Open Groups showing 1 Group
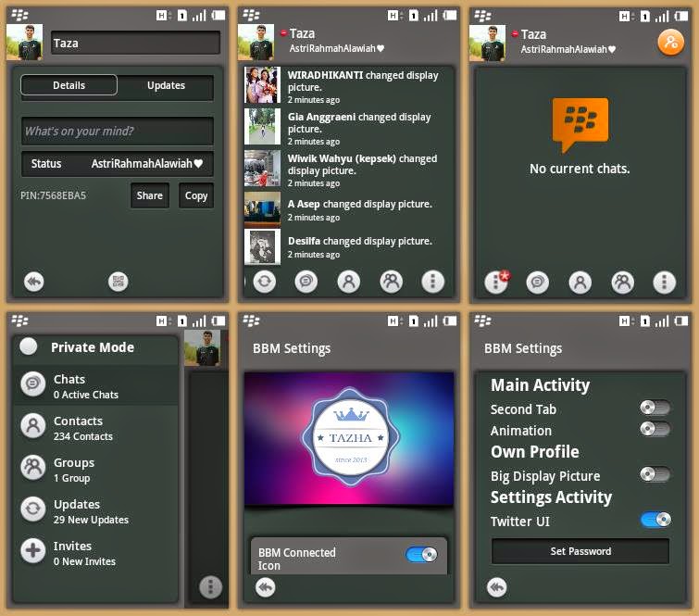The image size is (699, 616). [96, 470]
